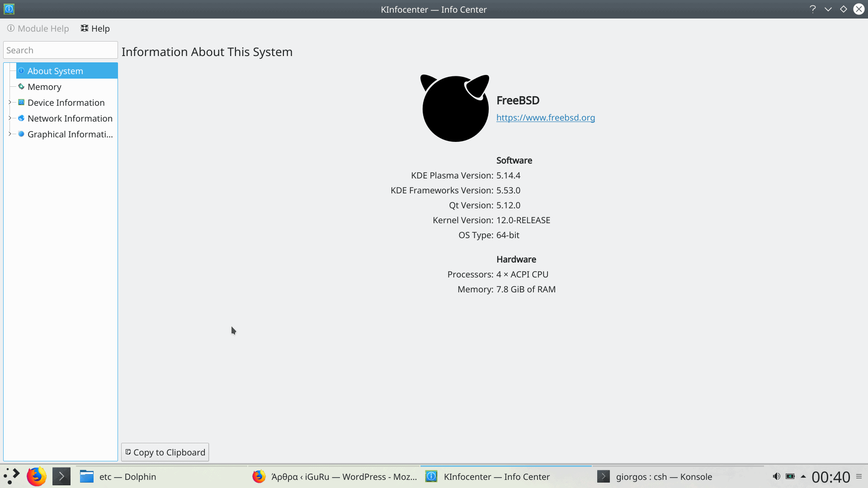Open the KDE application launcher
Image resolution: width=868 pixels, height=488 pixels.
12,476
